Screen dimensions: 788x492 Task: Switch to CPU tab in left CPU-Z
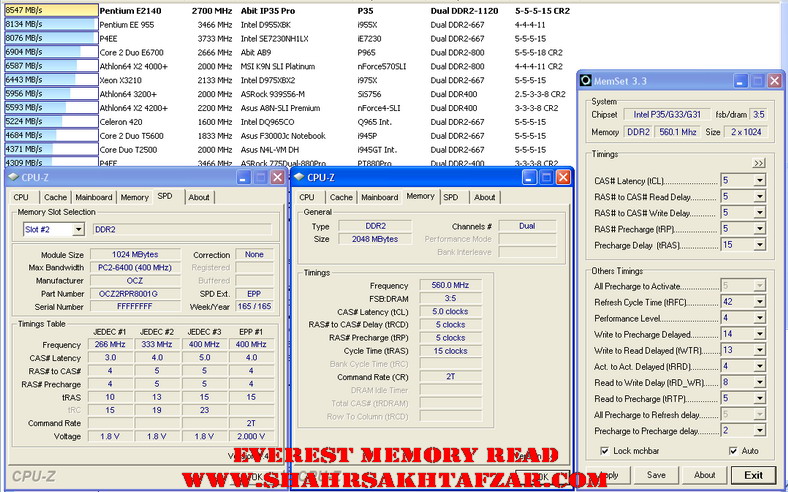coord(21,198)
